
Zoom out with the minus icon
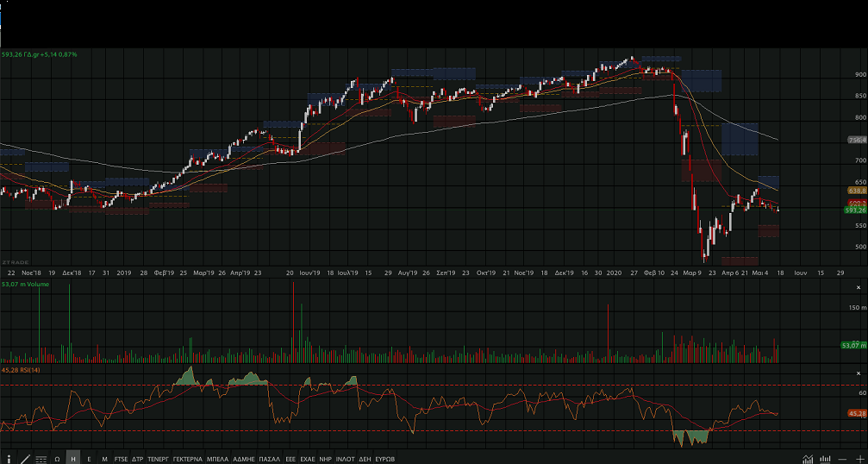coord(842,459)
